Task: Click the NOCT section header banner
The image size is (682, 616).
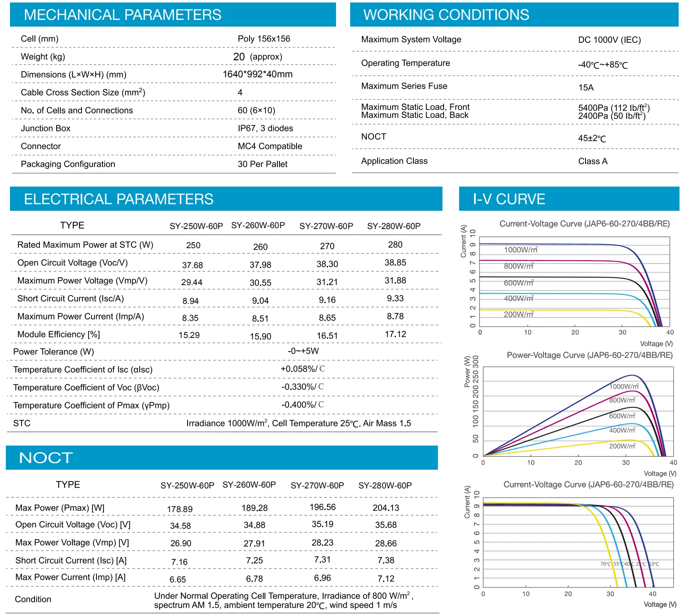Action: click(222, 458)
